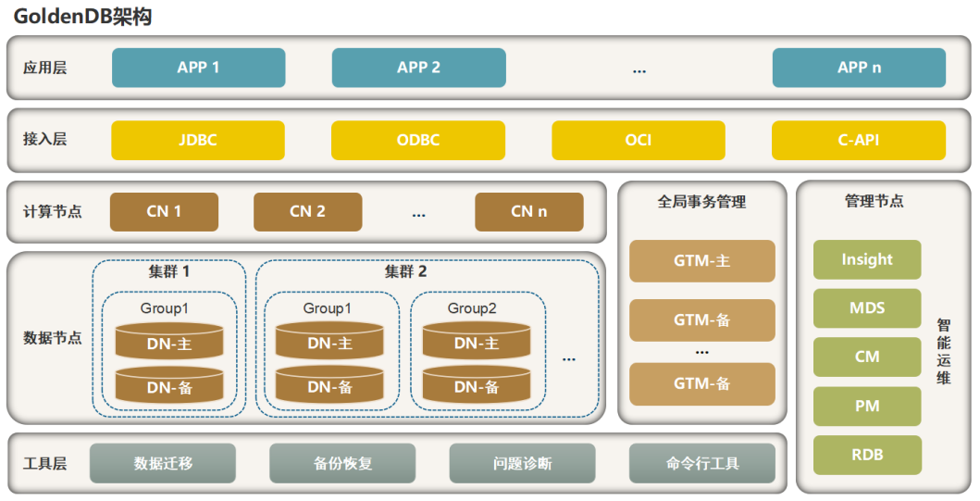
Task: Click DN-主 cylinder in 集群 1 Group1
Action: pos(169,342)
